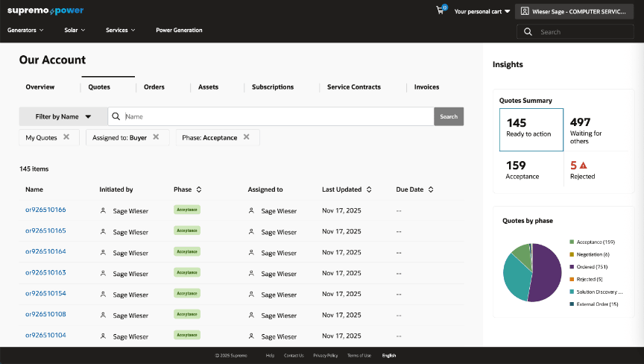Select the Quotes tab
644x364 pixels.
(x=99, y=87)
